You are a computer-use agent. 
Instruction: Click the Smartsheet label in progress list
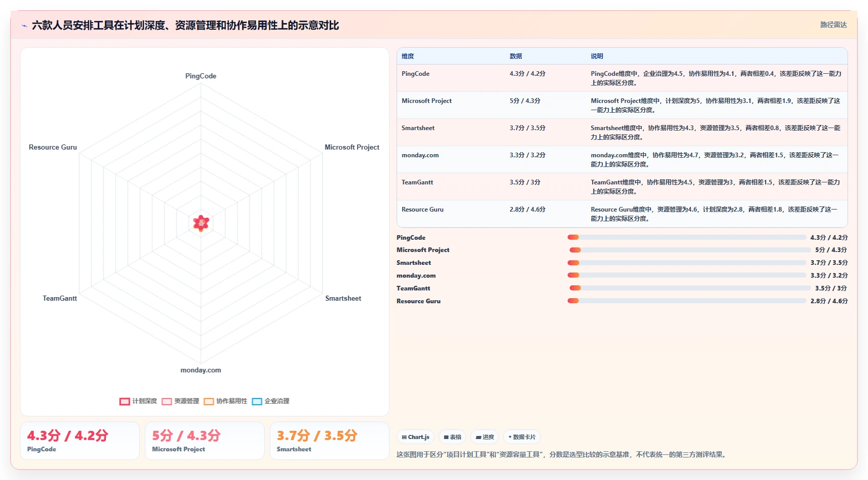[x=414, y=263]
